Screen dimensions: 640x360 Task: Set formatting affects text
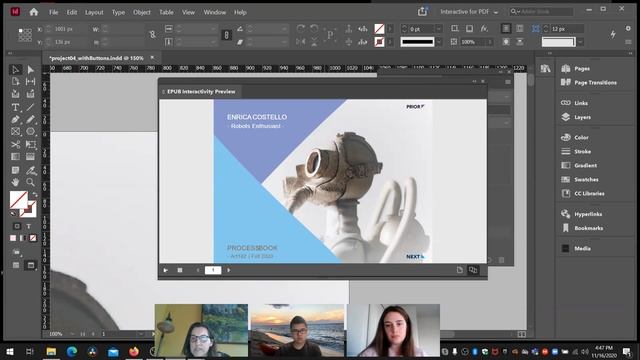(x=29, y=226)
